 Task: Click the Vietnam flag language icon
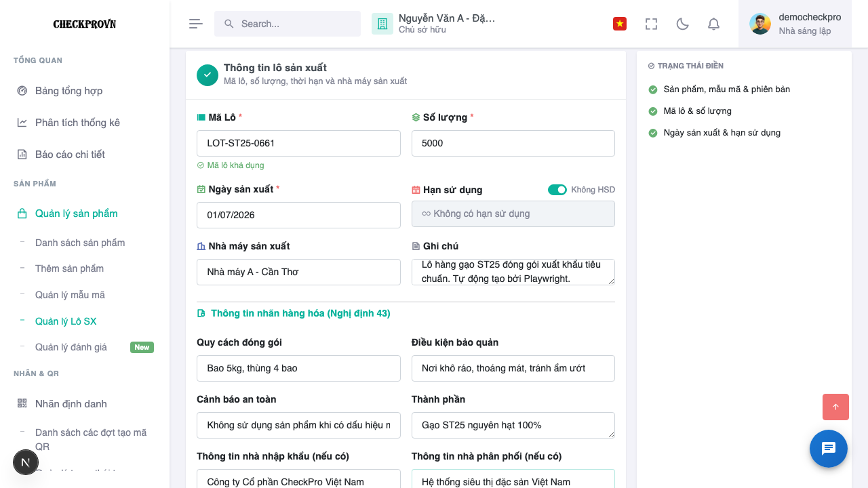[619, 24]
